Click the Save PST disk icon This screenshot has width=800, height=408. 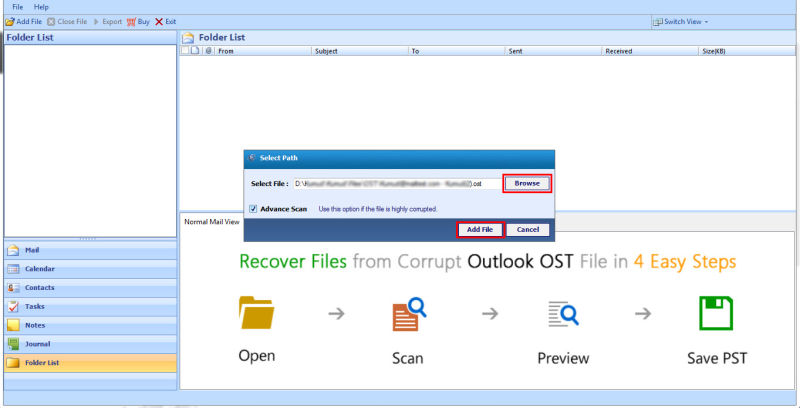tap(716, 314)
